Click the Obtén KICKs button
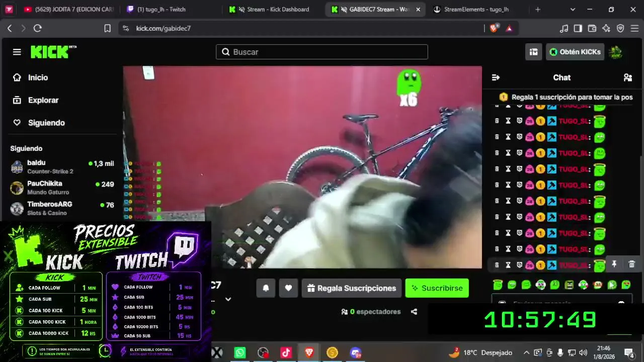Viewport: 644px width, 362px height. coord(575,52)
